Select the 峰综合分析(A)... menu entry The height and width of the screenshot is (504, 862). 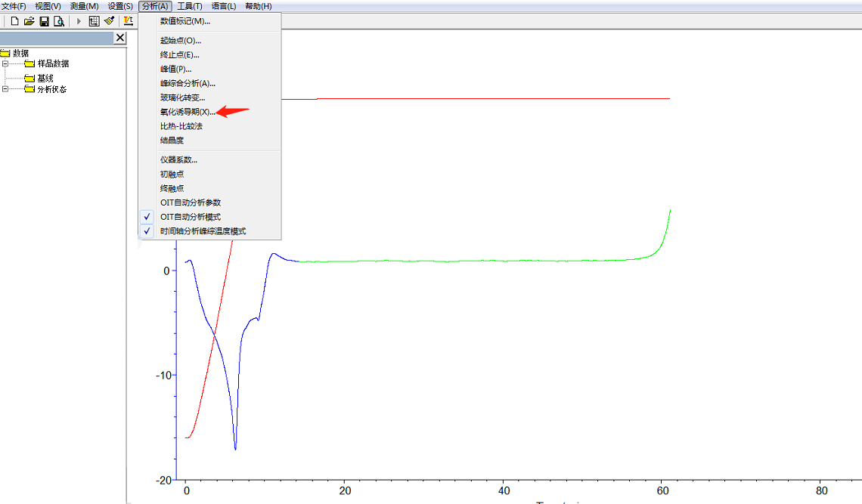(x=188, y=83)
